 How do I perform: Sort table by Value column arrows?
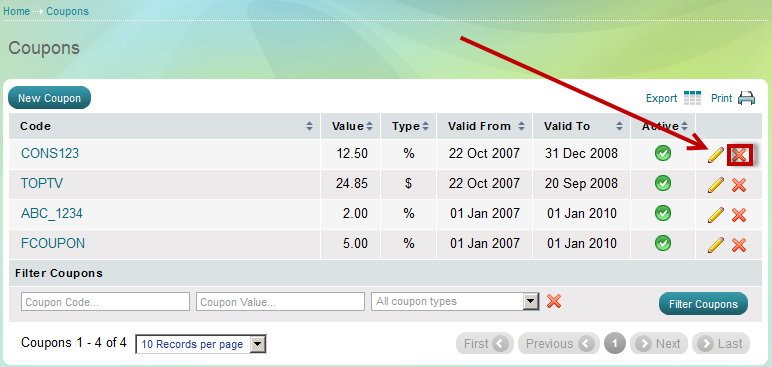coord(369,127)
